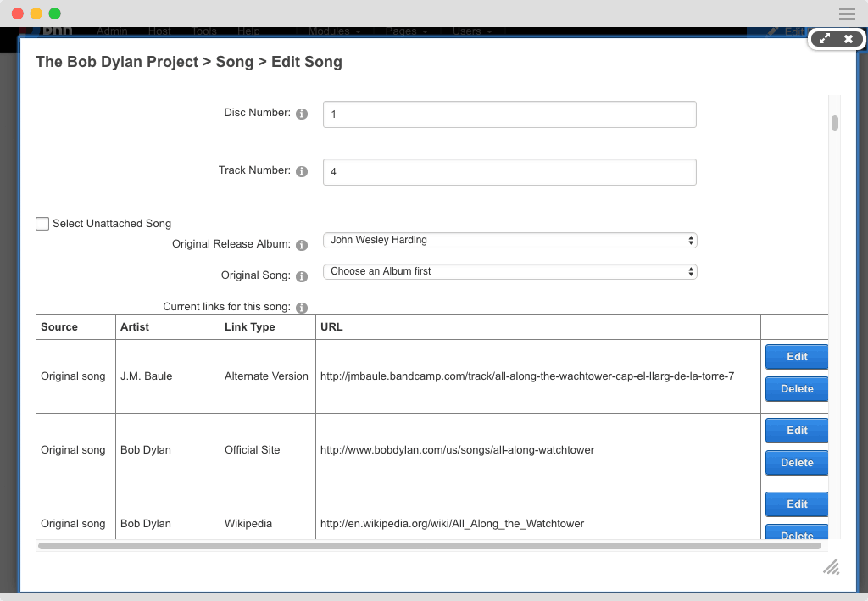Viewport: 868px width, 601px height.
Task: Open the Users menu behind the popup
Action: click(472, 31)
